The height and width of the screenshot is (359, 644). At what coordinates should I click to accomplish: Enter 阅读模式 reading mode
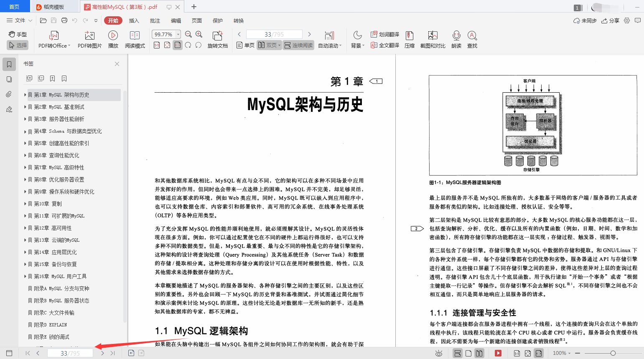click(x=135, y=40)
